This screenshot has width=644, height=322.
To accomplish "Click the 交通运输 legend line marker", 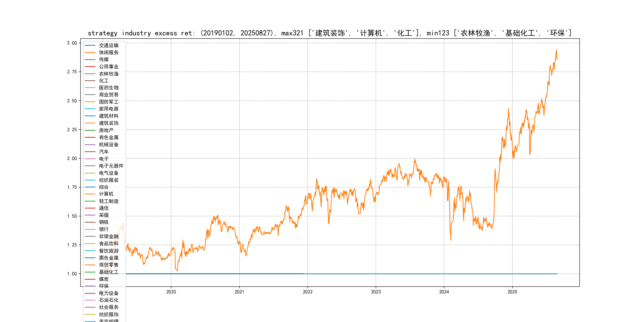I will 90,46.
